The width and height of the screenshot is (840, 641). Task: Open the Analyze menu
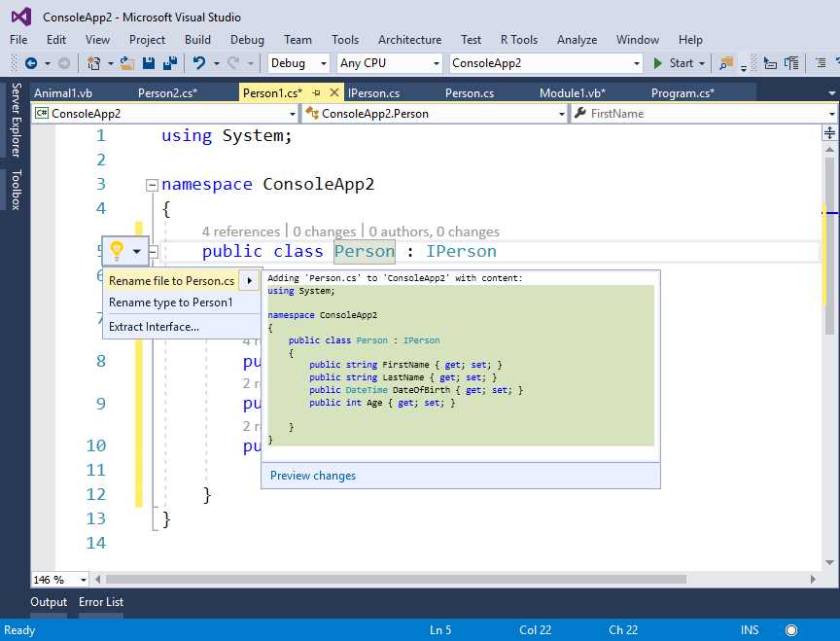click(x=577, y=40)
